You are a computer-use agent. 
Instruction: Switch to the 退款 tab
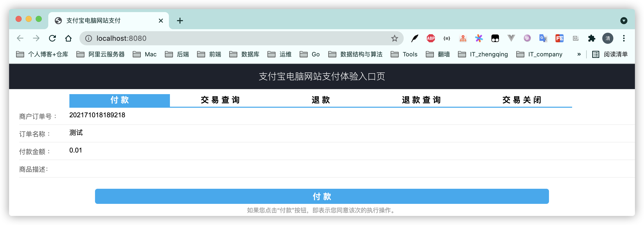pos(321,100)
